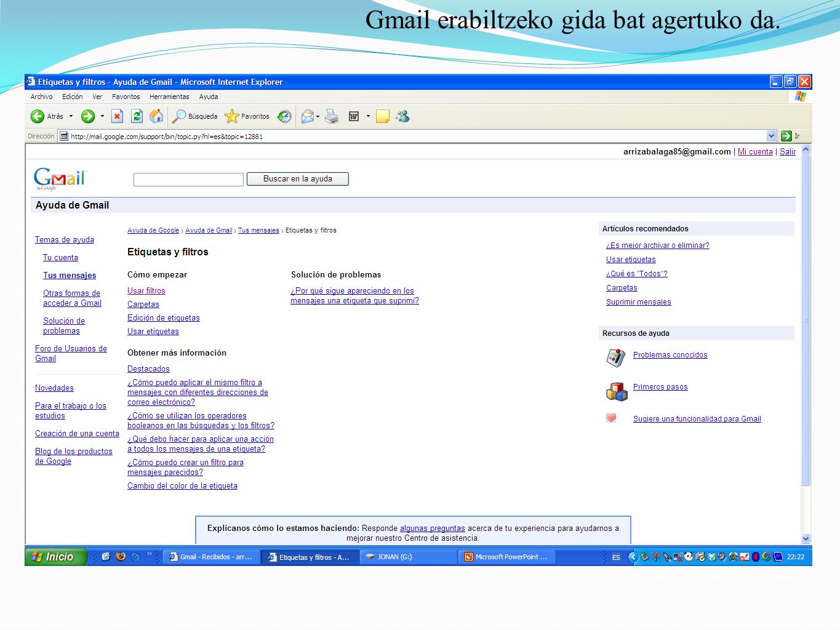The image size is (840, 630).
Task: Switch to Gmail - Recibidos taskbar window
Action: 211,557
